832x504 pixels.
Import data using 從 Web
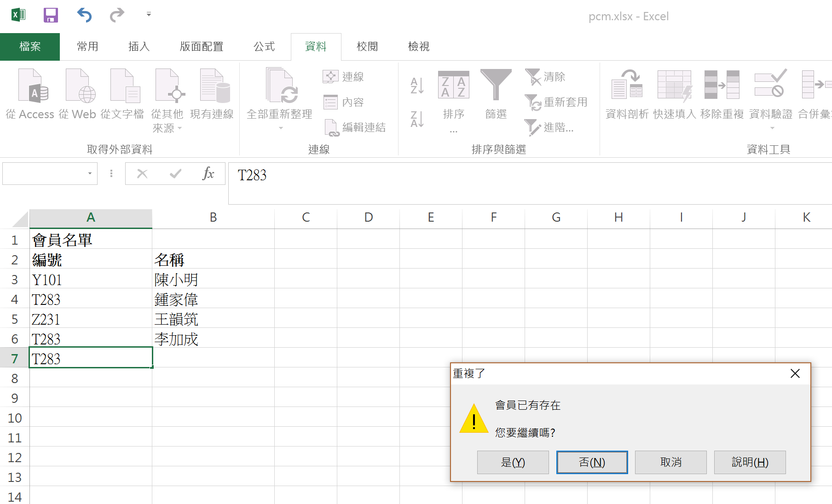78,94
